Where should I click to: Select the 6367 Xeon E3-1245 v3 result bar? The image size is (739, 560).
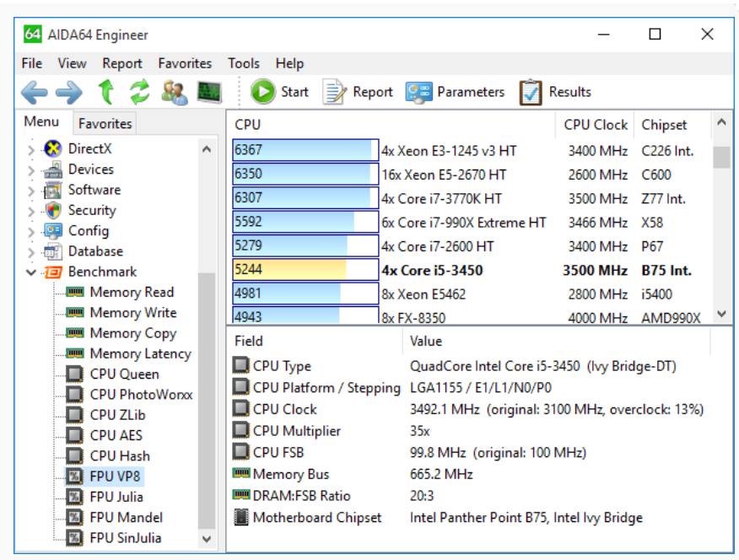coord(305,150)
